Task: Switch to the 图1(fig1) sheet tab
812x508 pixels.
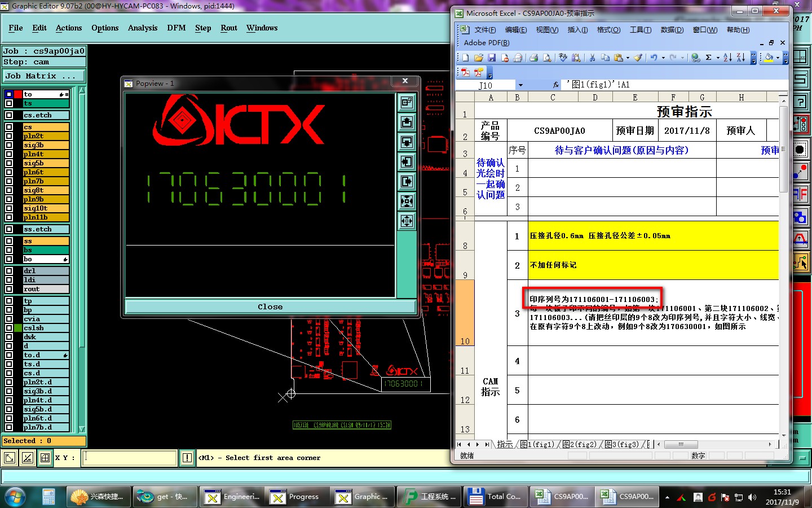Action: click(x=537, y=444)
